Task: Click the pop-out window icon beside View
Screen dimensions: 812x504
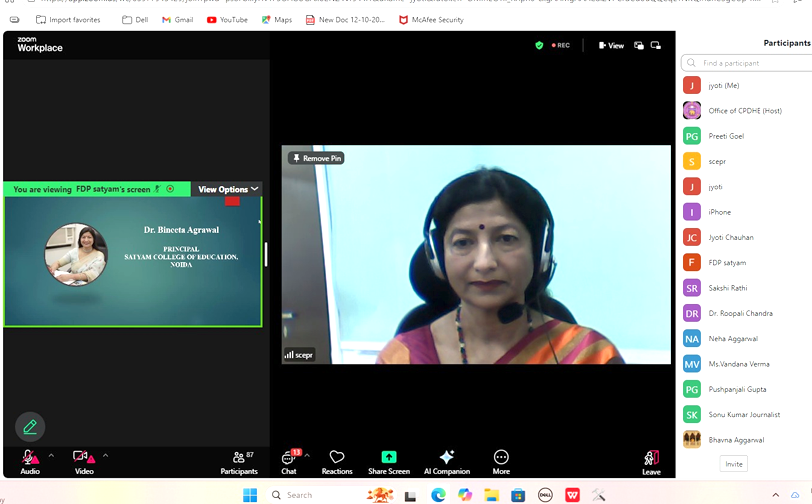Action: coord(639,46)
